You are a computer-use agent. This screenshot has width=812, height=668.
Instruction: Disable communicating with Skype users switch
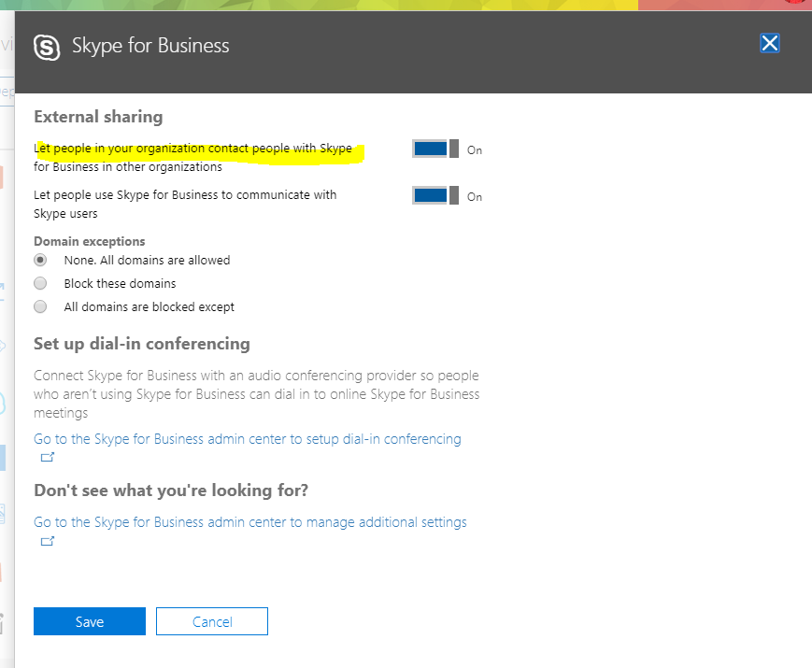(x=435, y=195)
